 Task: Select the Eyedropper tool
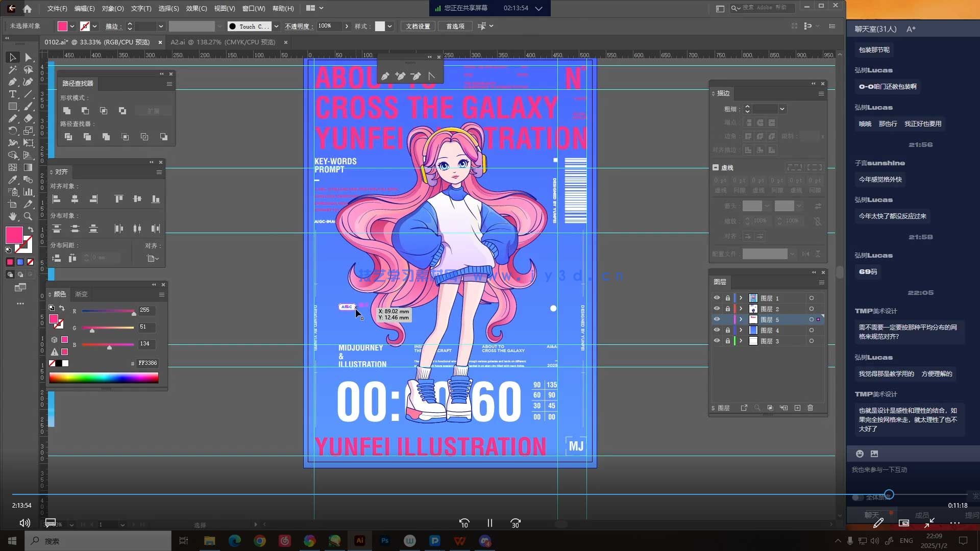(x=12, y=180)
